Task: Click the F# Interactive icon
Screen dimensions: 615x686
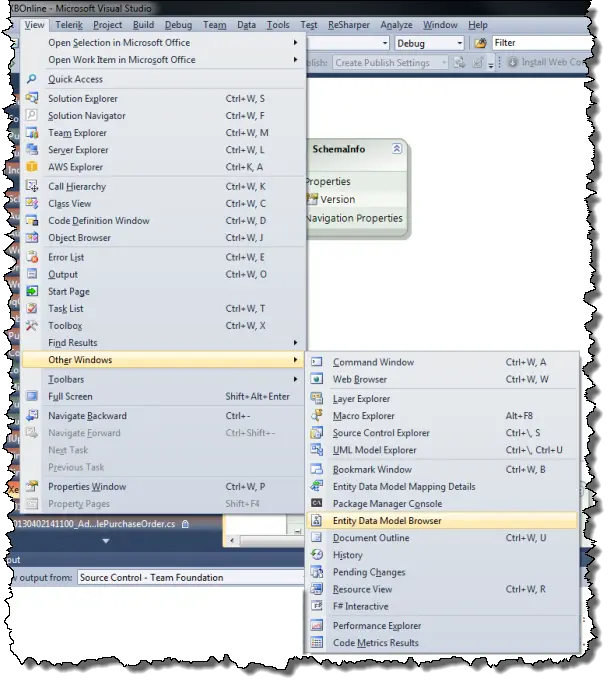Action: tap(317, 606)
